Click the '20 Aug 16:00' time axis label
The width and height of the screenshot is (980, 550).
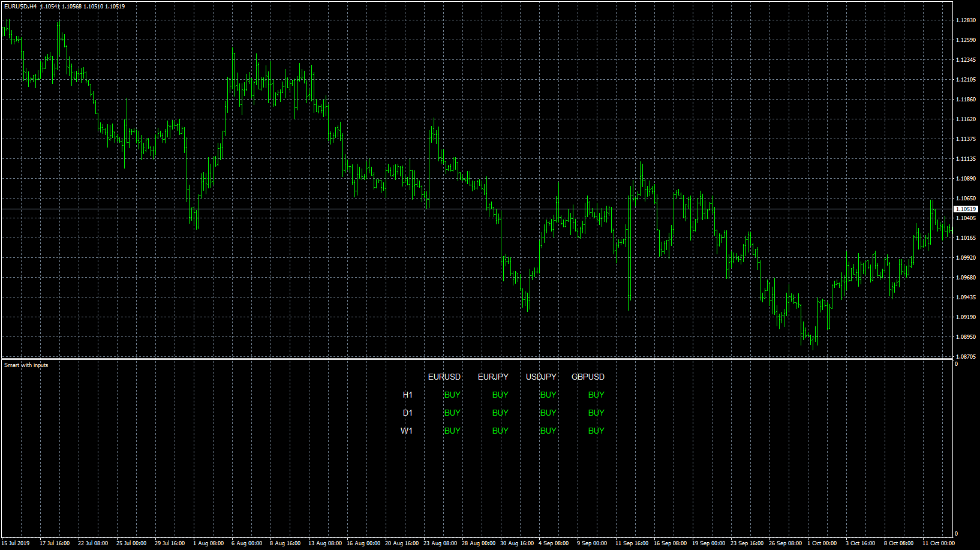(402, 543)
